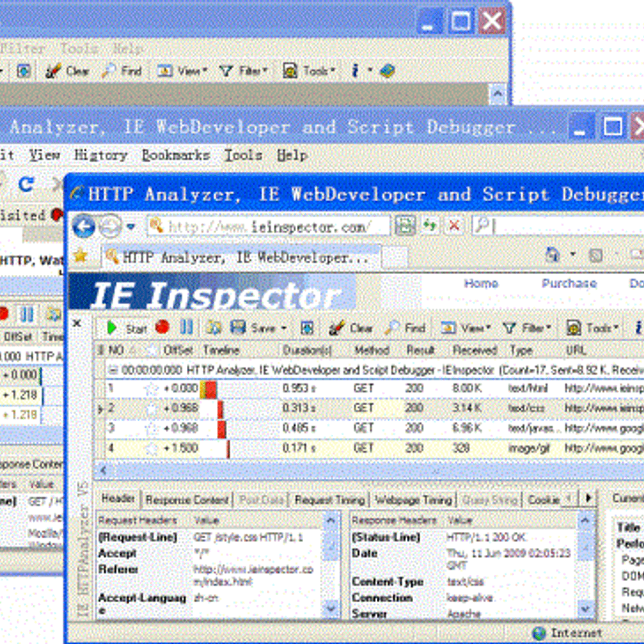Open History menu in Firefox window
This screenshot has width=644, height=644.
click(100, 155)
